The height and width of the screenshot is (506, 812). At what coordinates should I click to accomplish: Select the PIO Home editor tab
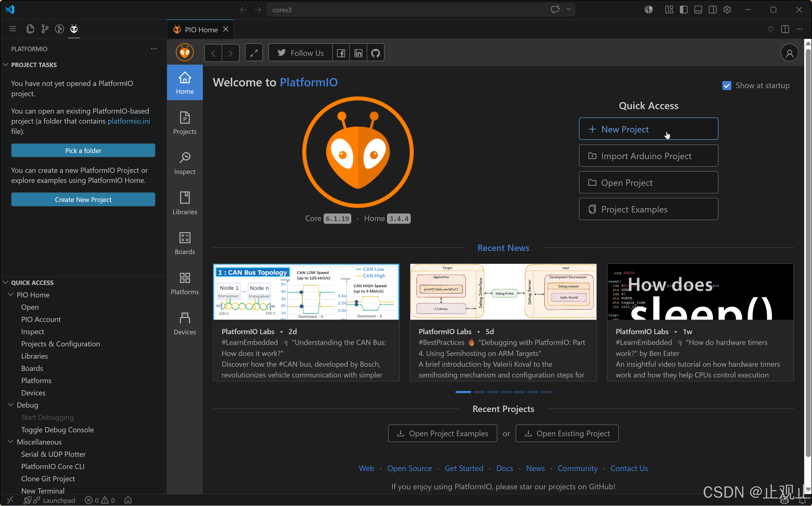coord(200,29)
